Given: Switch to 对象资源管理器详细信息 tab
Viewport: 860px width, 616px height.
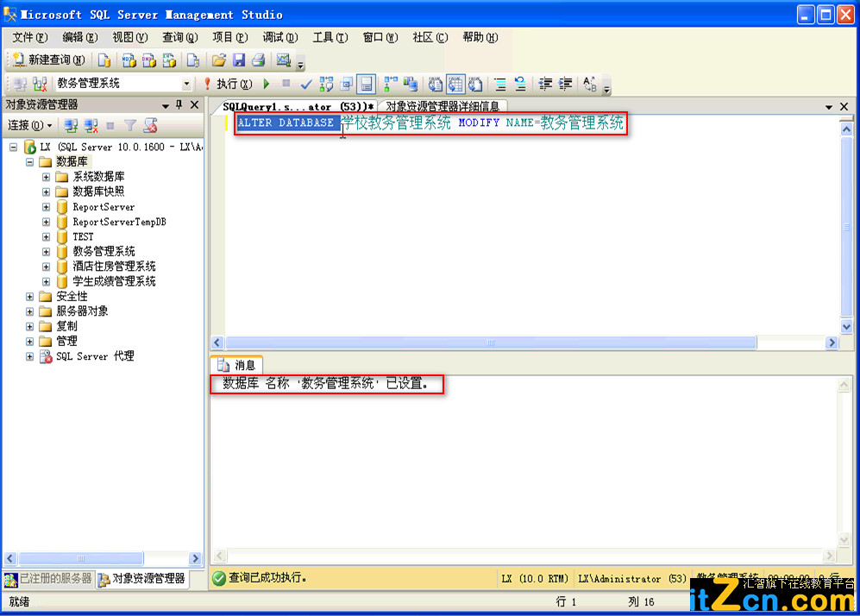Looking at the screenshot, I should (443, 106).
